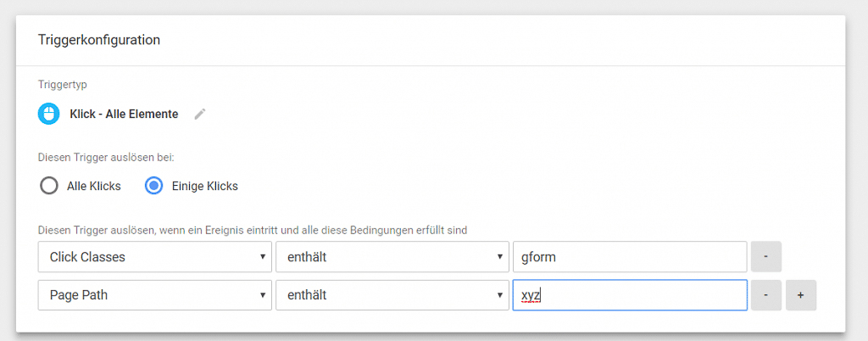This screenshot has height=341, width=868.
Task: Click the 'Alle Klicks' label text
Action: click(93, 186)
